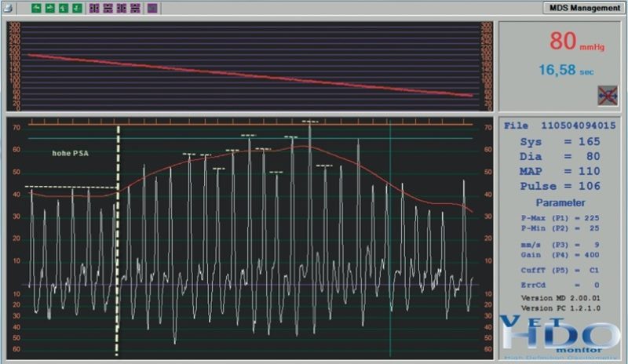Click the second purple grid toolbar icon
This screenshot has height=364, width=628.
tap(108, 8)
